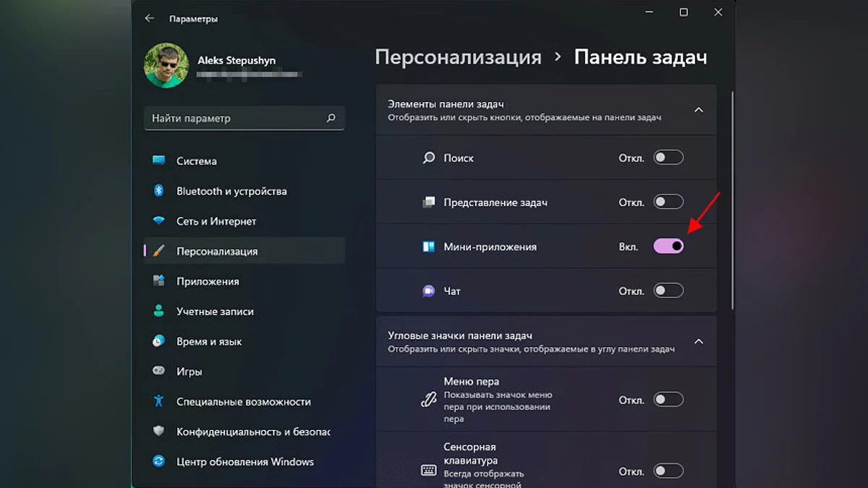Close the Параметры window

click(x=718, y=12)
